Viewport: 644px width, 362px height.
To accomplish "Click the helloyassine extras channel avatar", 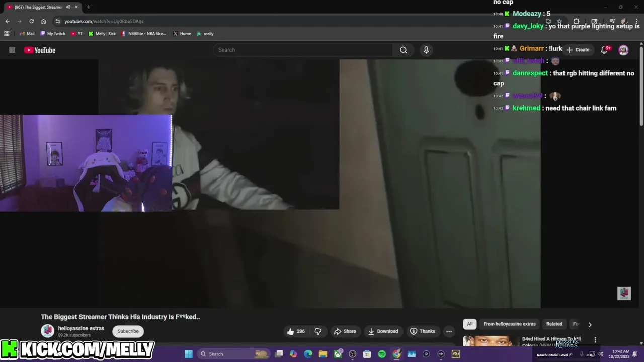I will [x=48, y=331].
